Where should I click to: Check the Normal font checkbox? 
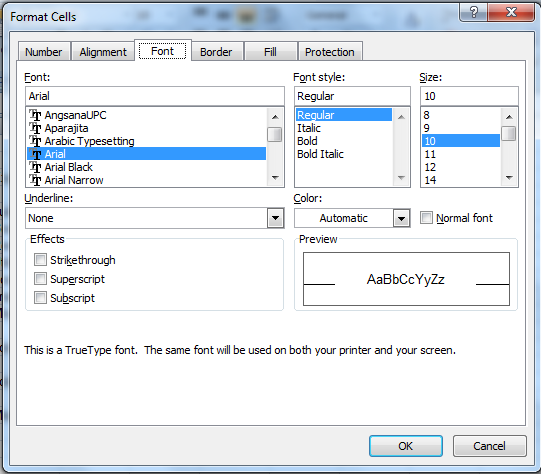(x=426, y=218)
